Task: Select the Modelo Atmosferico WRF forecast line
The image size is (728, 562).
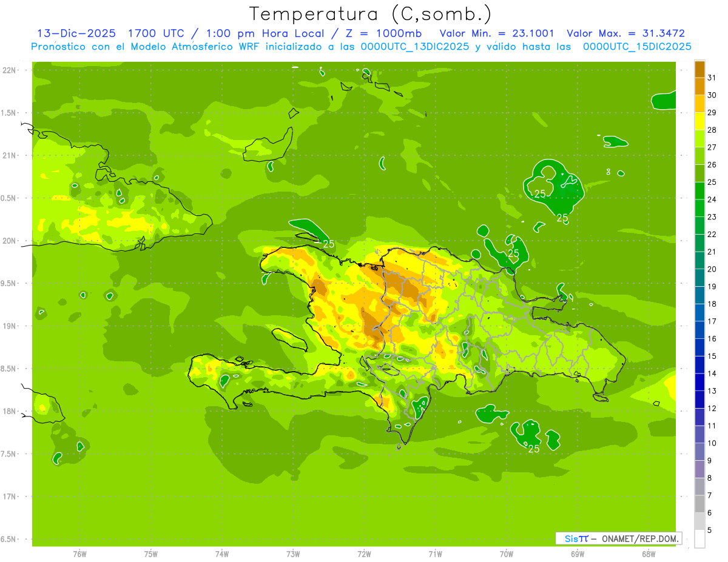Action: 361,47
